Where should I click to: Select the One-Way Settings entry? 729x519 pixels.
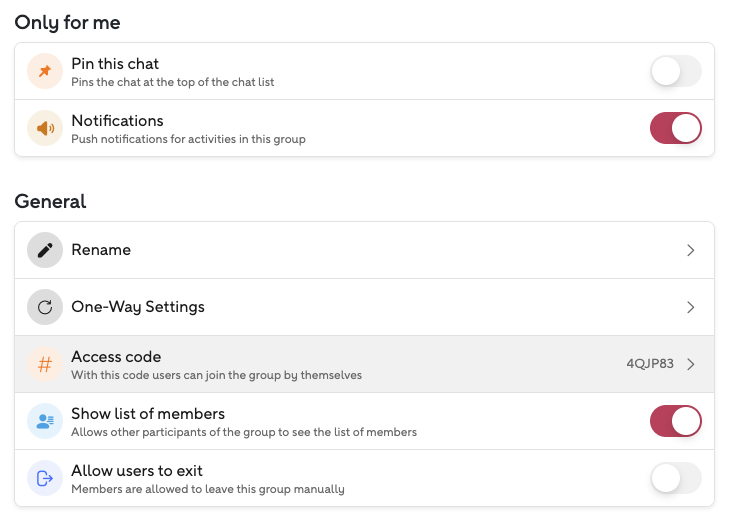[x=138, y=307]
